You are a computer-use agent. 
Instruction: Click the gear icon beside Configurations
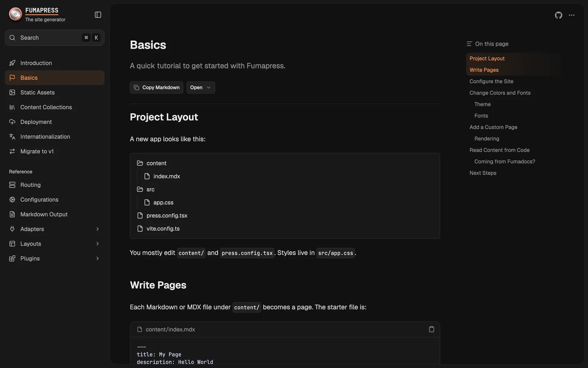point(12,199)
